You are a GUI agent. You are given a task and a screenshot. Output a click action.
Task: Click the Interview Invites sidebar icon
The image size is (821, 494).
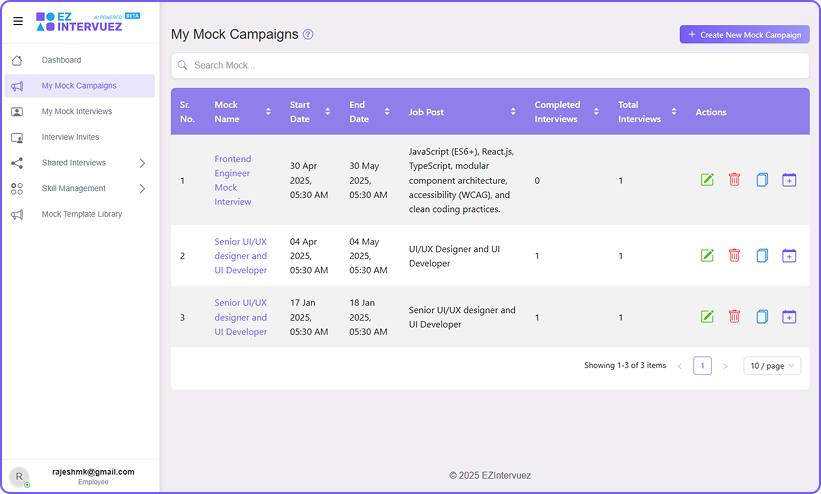pyautogui.click(x=17, y=137)
